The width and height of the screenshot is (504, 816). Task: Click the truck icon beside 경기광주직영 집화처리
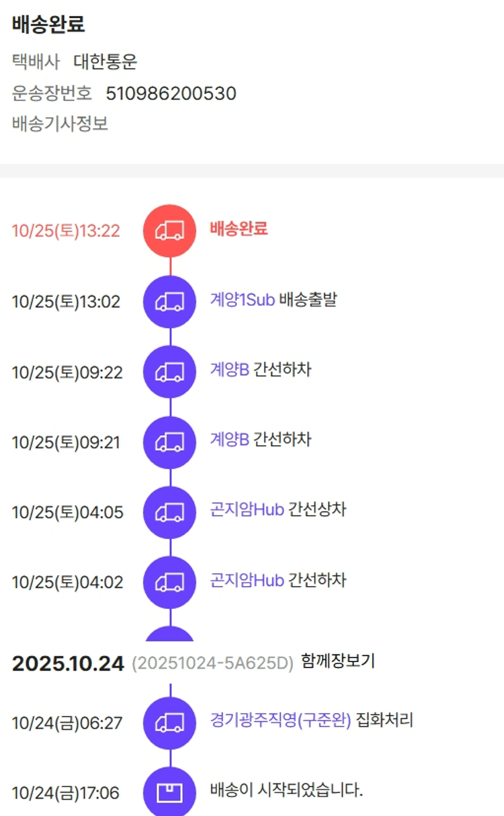pyautogui.click(x=170, y=723)
